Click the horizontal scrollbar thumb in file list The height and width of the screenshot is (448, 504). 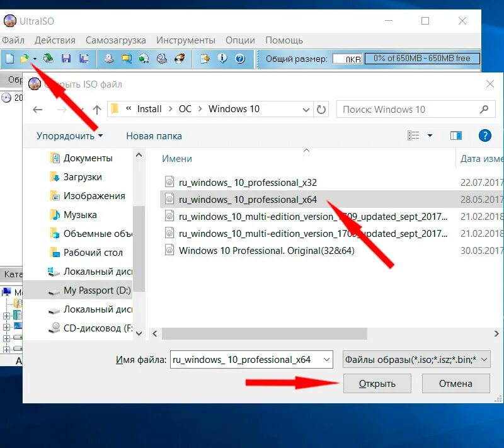pos(264,333)
